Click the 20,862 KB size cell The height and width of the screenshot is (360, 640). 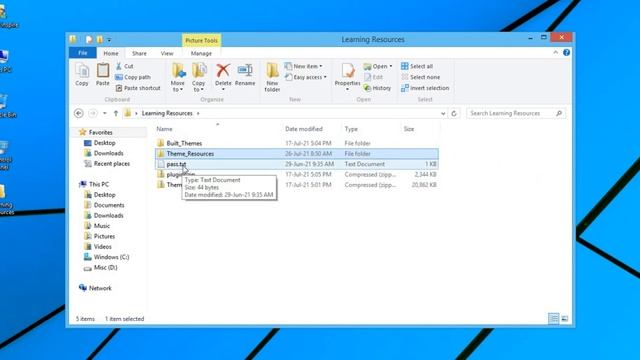(424, 185)
